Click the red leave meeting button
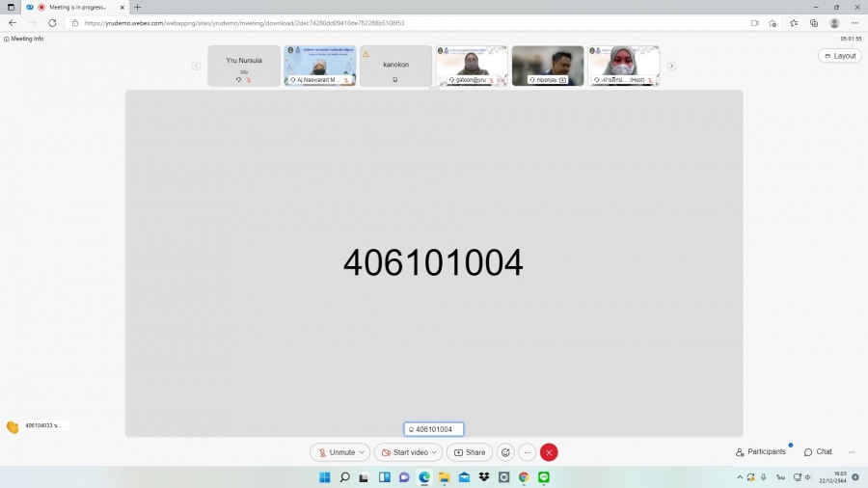 pyautogui.click(x=549, y=452)
